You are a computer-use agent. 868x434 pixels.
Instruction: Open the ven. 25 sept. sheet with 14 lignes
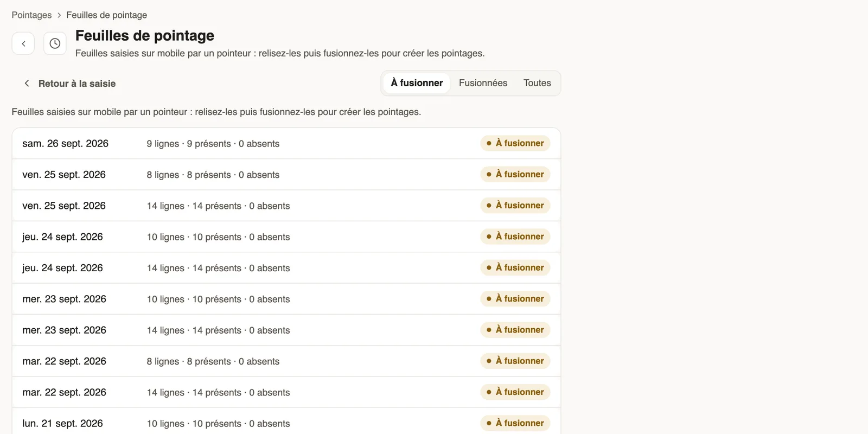point(286,206)
